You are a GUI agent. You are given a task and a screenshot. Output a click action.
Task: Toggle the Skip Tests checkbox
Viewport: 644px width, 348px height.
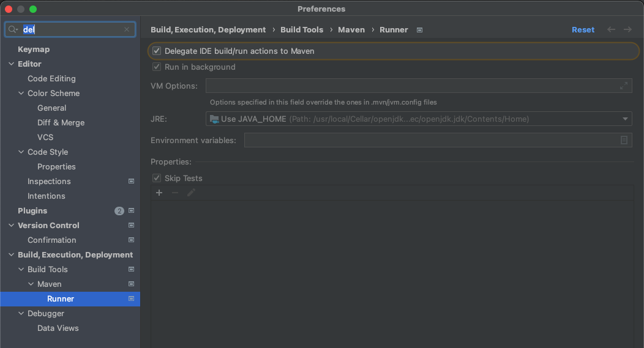pos(157,178)
